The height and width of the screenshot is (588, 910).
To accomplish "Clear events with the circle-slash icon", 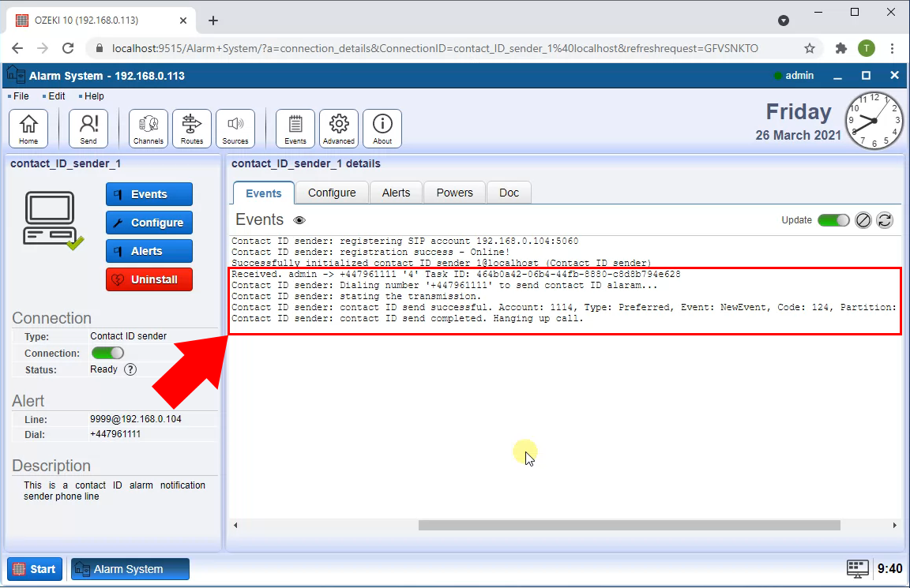I will click(x=863, y=220).
